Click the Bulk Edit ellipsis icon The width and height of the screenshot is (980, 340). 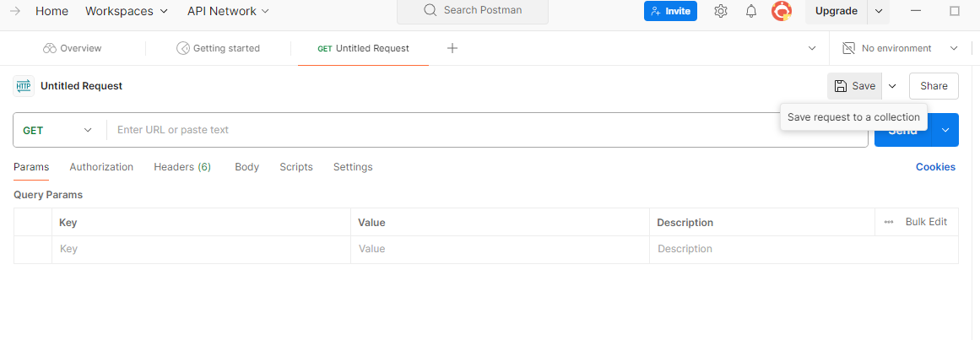(x=889, y=222)
